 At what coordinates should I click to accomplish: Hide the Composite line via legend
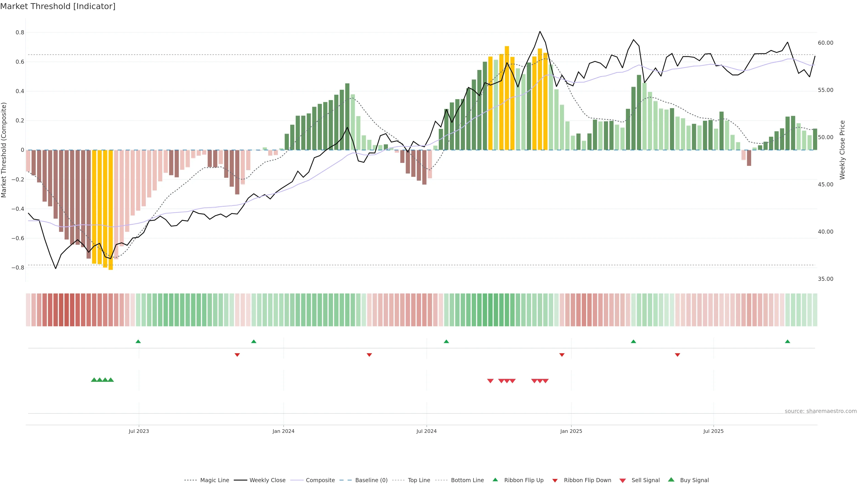320,480
